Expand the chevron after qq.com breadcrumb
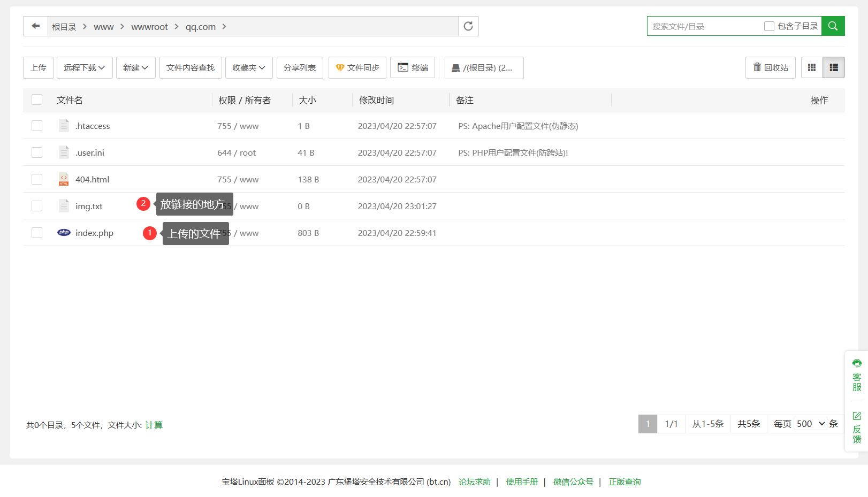The image size is (868, 497). coord(224,26)
